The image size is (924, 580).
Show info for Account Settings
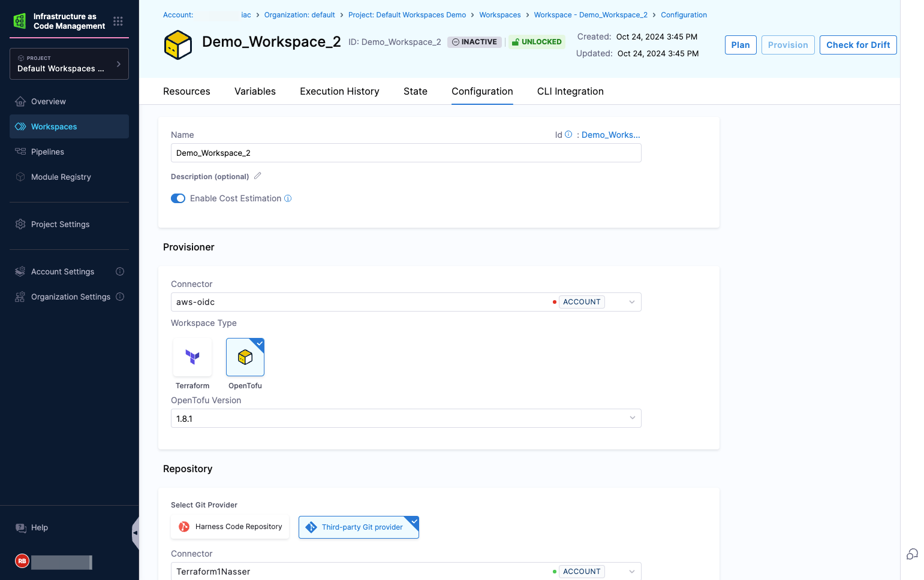point(120,271)
